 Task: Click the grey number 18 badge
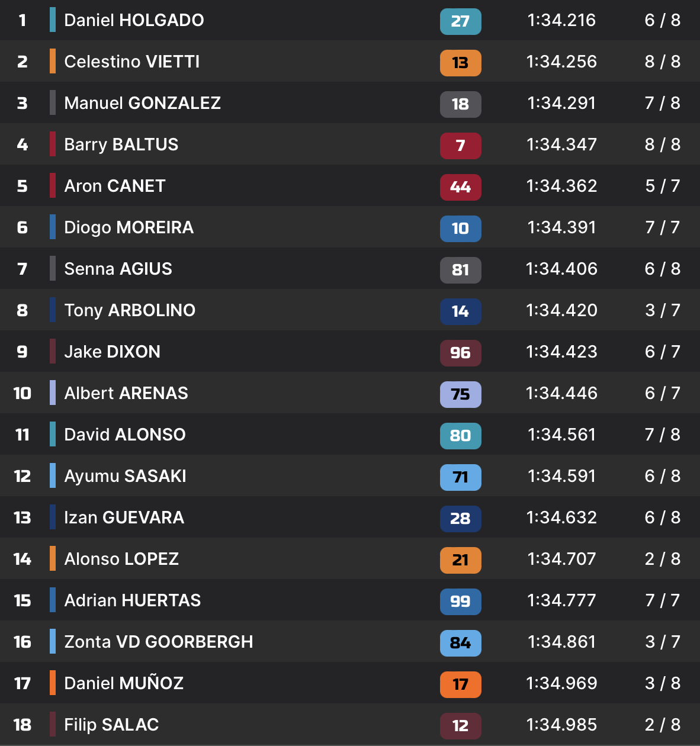click(x=460, y=104)
